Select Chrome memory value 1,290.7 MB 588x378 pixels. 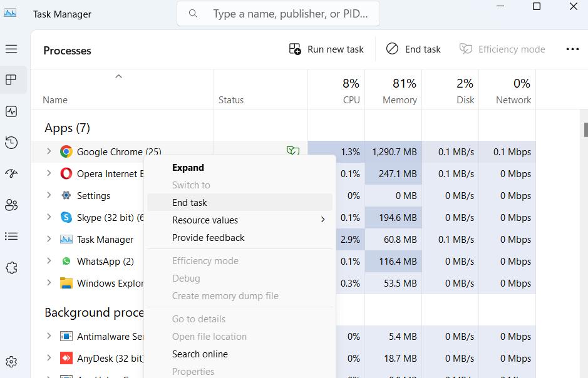394,151
